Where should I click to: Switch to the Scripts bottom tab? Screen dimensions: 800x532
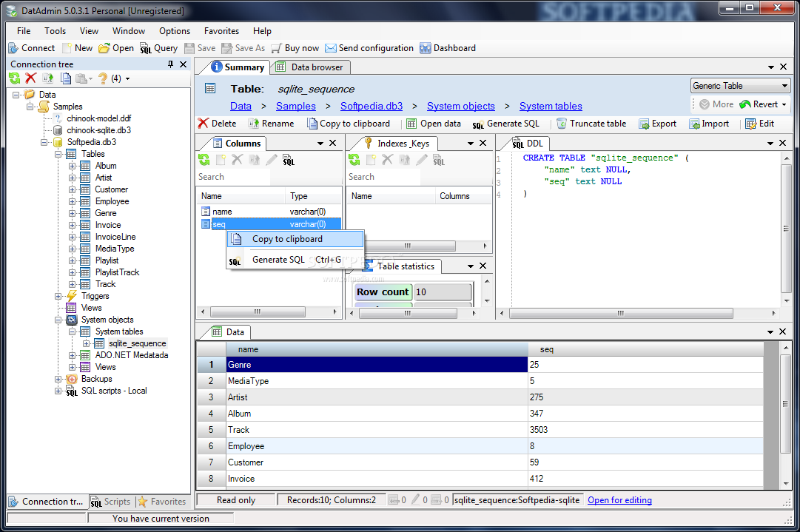coord(111,502)
